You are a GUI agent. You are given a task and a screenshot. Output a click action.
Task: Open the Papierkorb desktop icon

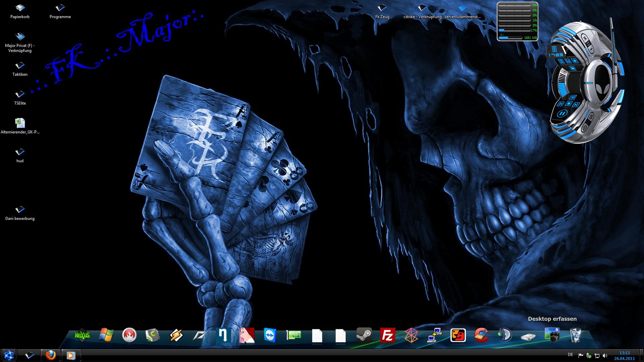(20, 11)
